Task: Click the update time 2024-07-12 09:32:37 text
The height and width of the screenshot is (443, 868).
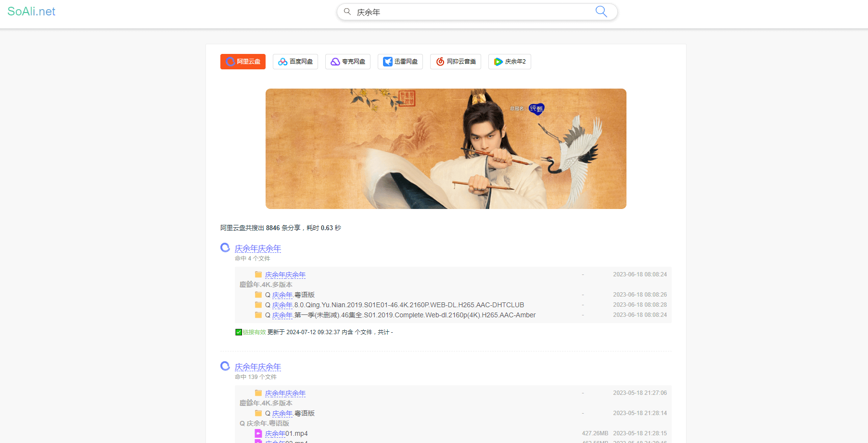Action: click(x=313, y=332)
